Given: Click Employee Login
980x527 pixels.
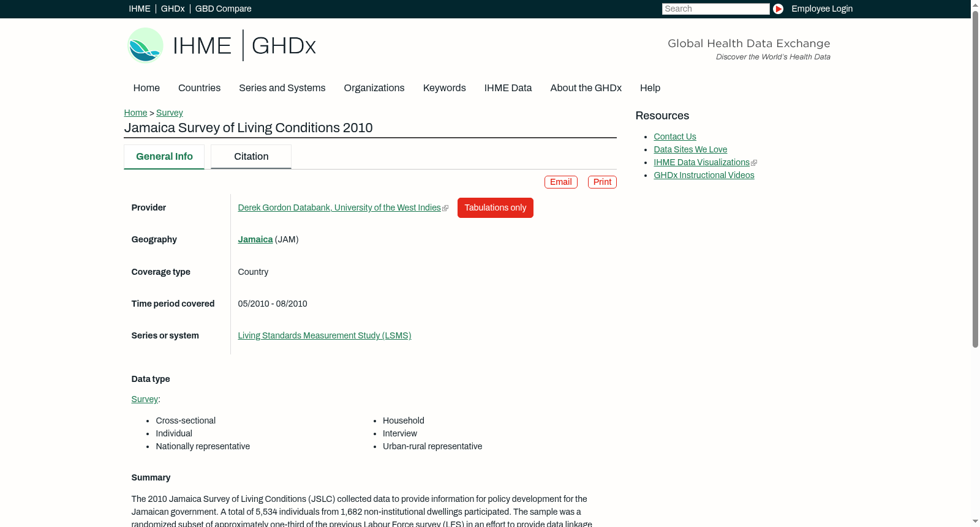Looking at the screenshot, I should click(822, 9).
